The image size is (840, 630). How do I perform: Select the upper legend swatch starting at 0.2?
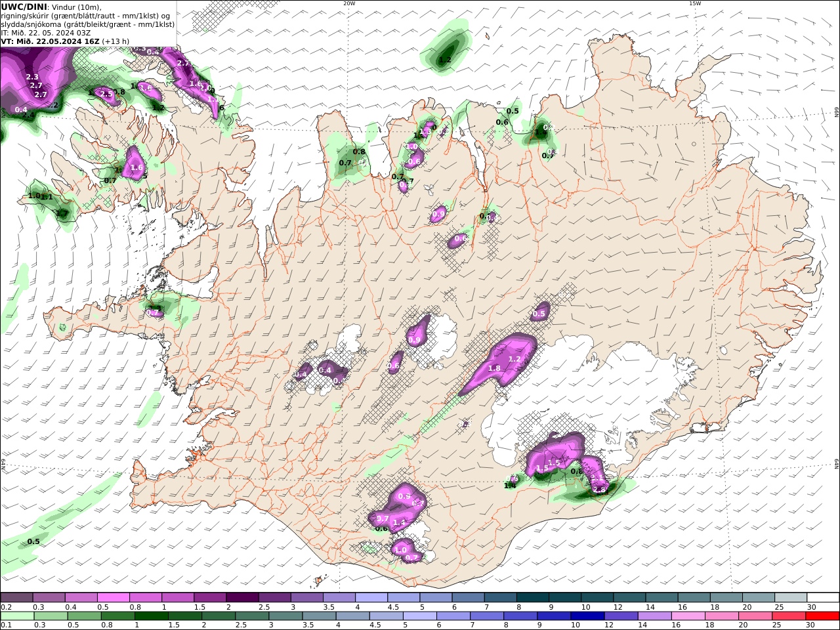[x=16, y=598]
